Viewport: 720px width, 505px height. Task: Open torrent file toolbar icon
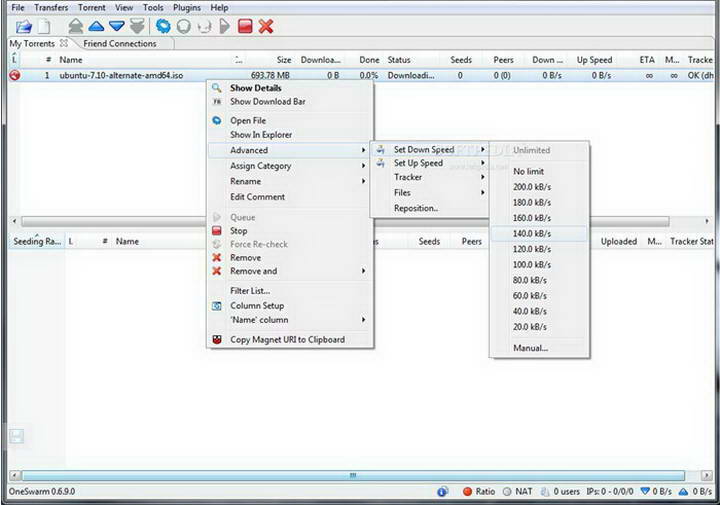click(x=23, y=27)
